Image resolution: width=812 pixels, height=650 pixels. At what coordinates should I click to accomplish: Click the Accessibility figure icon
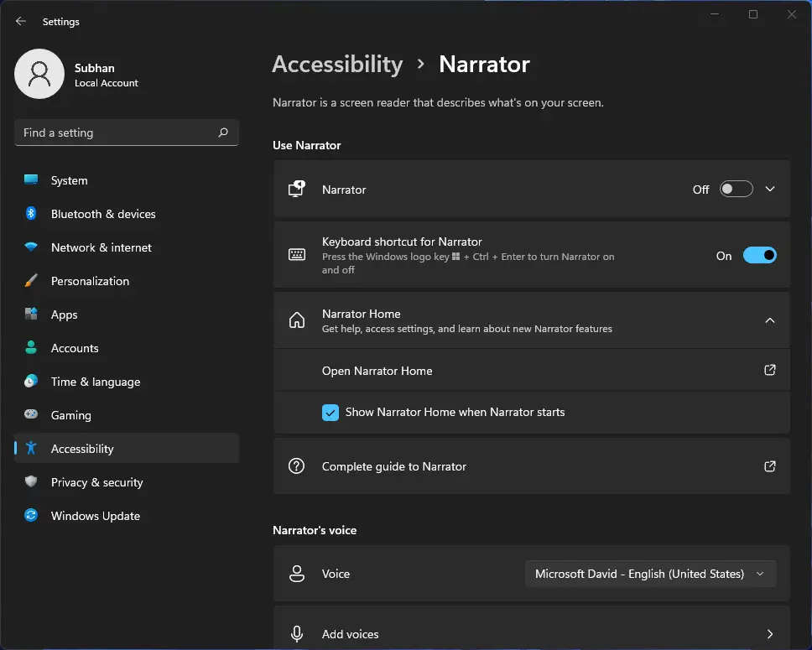tap(31, 448)
